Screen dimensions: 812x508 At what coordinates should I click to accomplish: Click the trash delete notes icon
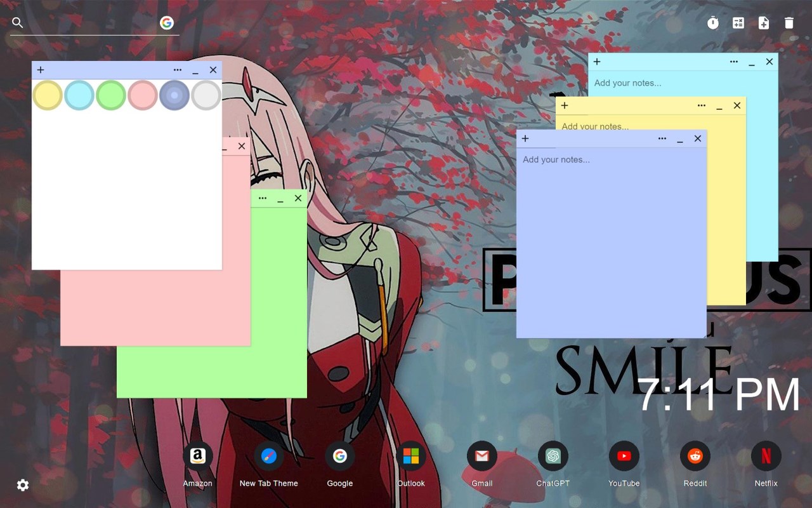point(789,23)
